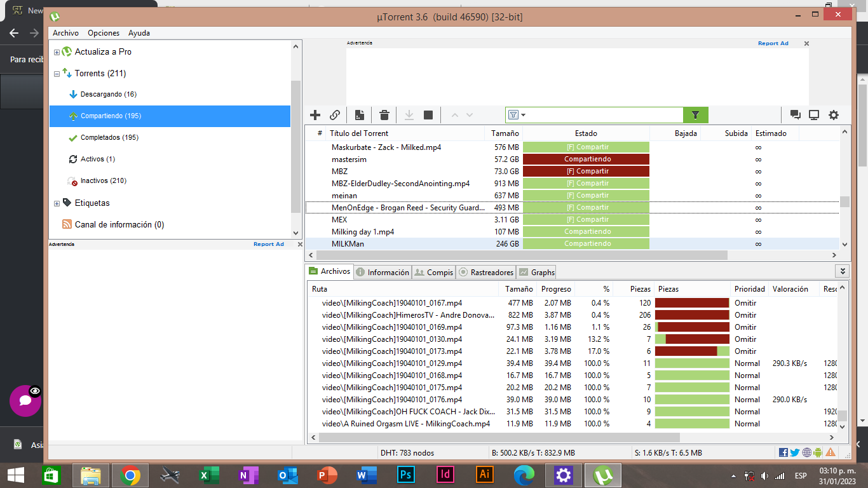Click the Add Torrent plus icon
Viewport: 868px width, 488px height.
point(315,115)
